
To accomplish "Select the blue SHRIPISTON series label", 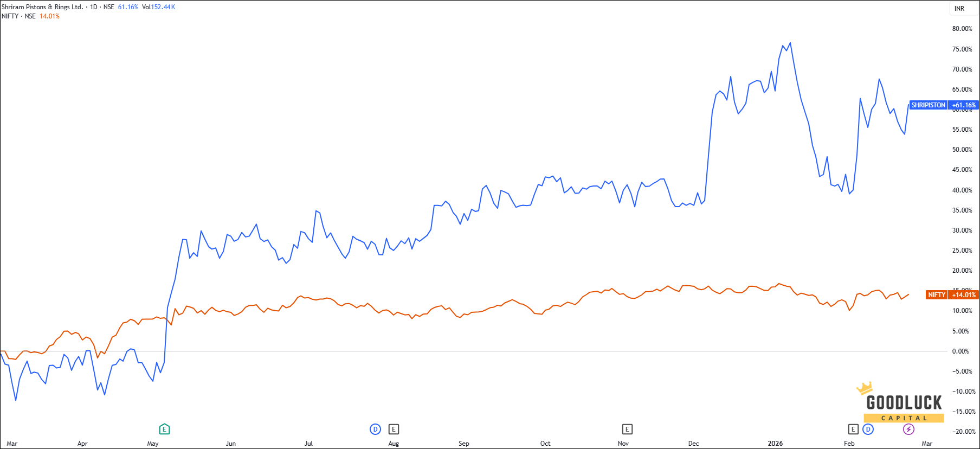I will 928,105.
